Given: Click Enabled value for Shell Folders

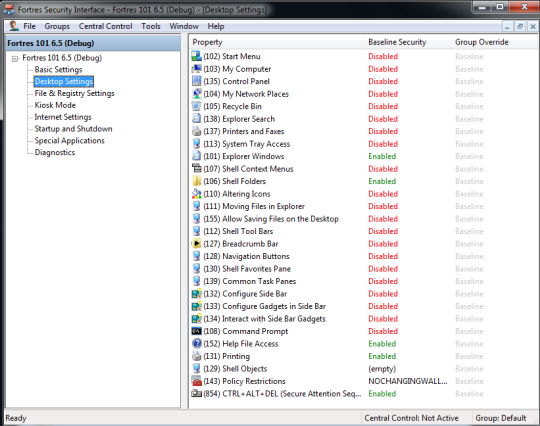Looking at the screenshot, I should (x=382, y=181).
